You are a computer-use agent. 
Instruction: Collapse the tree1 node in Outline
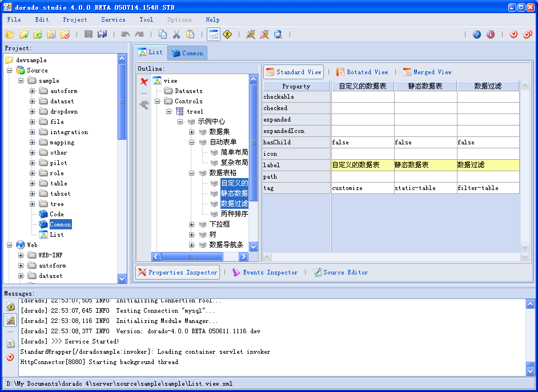[169, 111]
